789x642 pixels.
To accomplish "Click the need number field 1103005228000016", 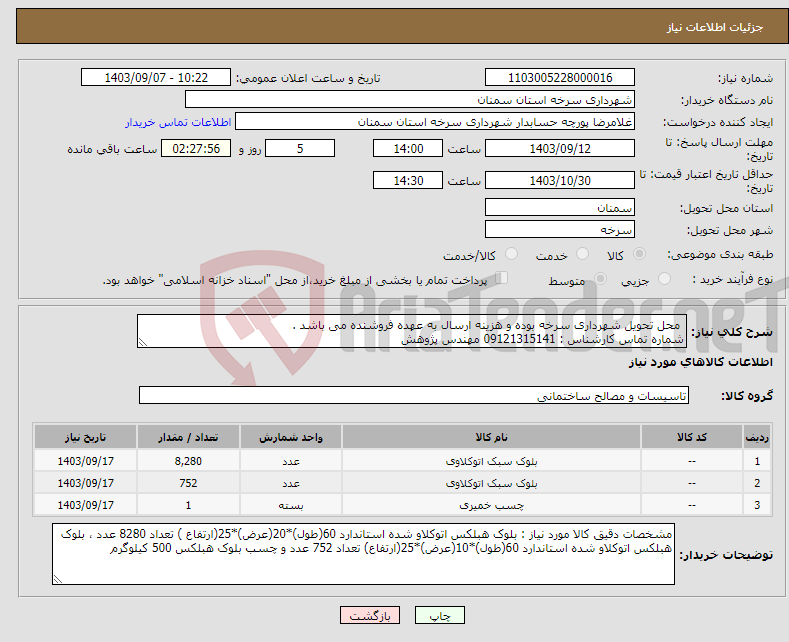I will click(x=560, y=77).
